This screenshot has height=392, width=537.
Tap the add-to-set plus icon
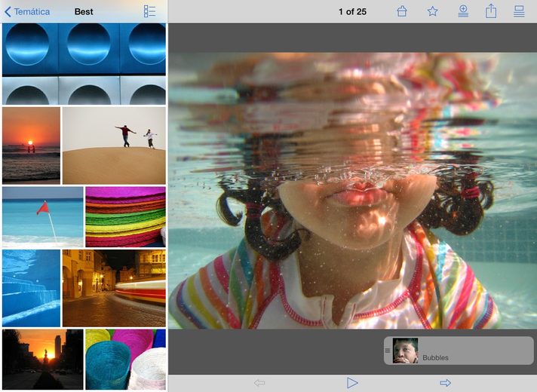(x=463, y=11)
